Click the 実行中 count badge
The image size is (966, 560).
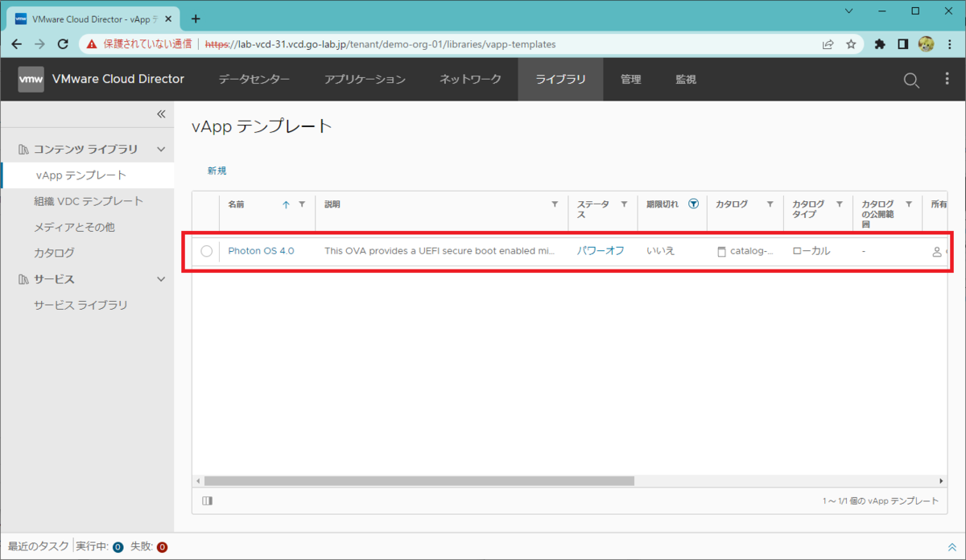click(118, 547)
